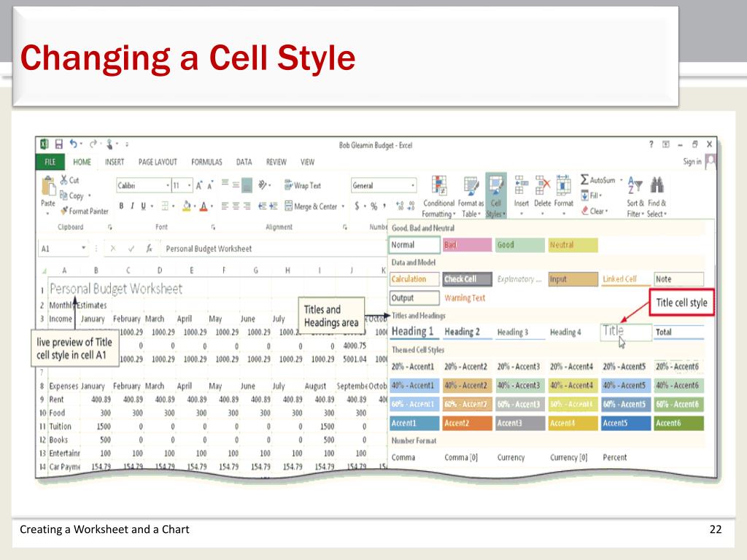Click the Save icon in Quick Access
The height and width of the screenshot is (560, 747).
click(59, 144)
